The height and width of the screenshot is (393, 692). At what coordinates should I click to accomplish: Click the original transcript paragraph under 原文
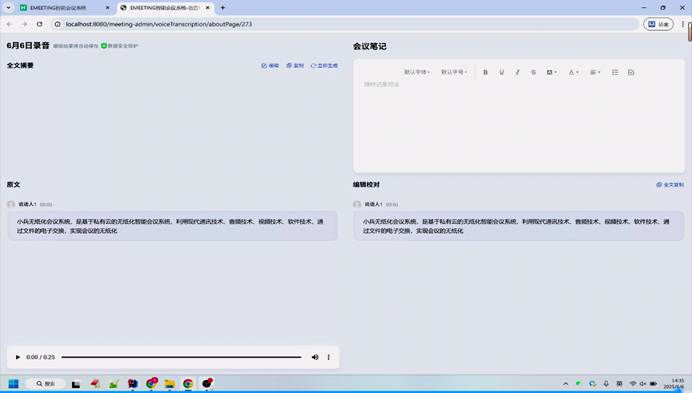point(172,226)
